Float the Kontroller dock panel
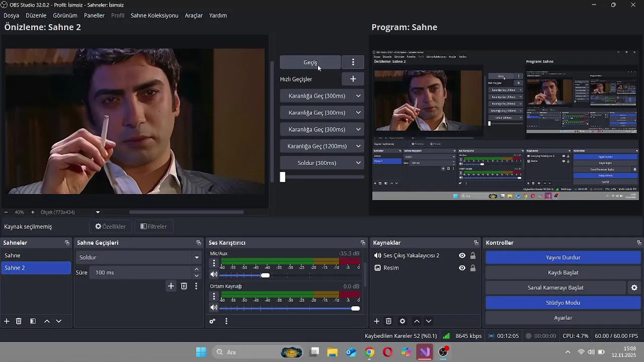 [x=639, y=243]
